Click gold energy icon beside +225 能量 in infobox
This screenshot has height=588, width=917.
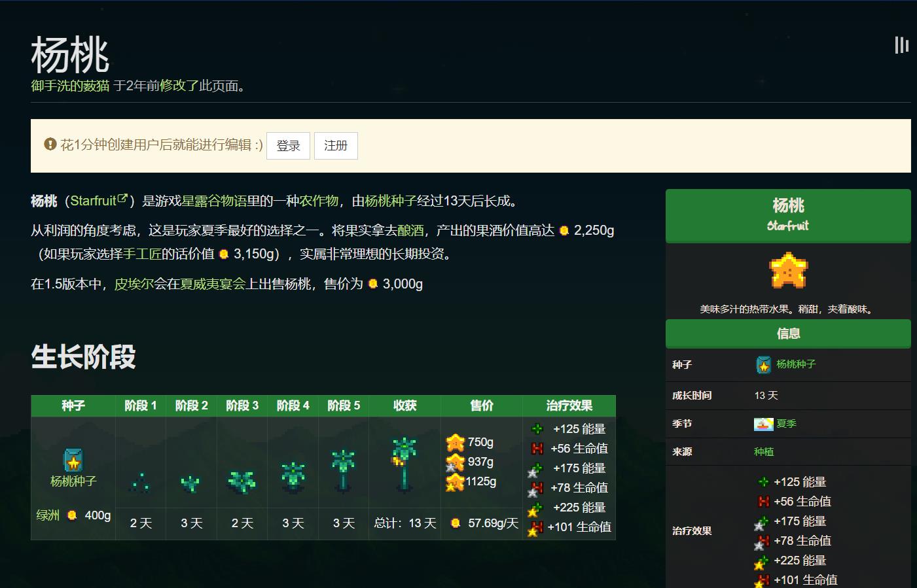click(x=762, y=562)
